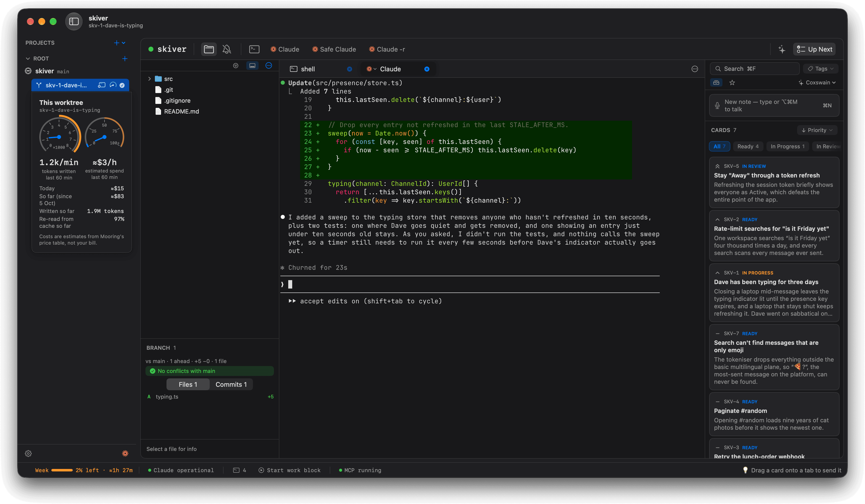The width and height of the screenshot is (865, 504).
Task: Click Start work block in status bar
Action: 289,470
